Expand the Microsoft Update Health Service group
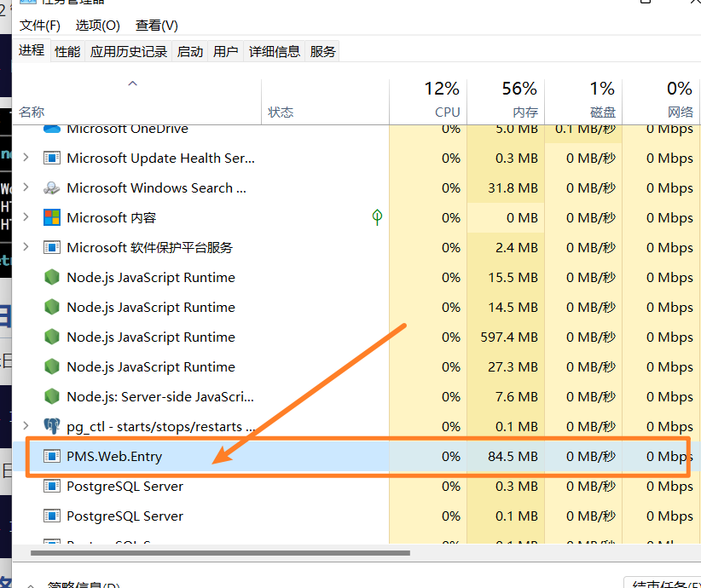701x588 pixels. (26, 158)
